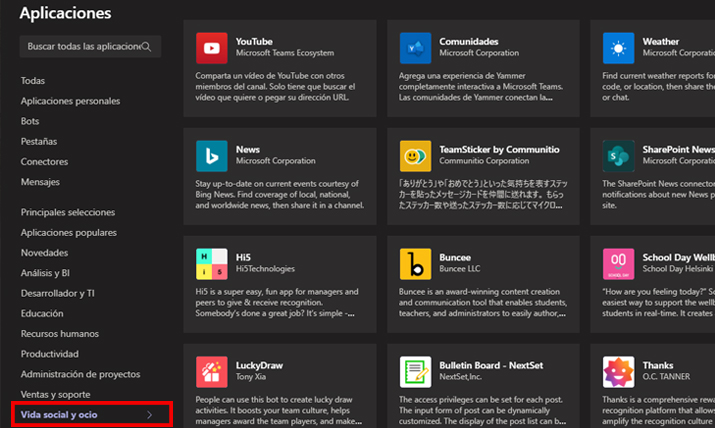Open the Comunidades app icon
Viewport: 715px width, 428px height.
(x=415, y=48)
